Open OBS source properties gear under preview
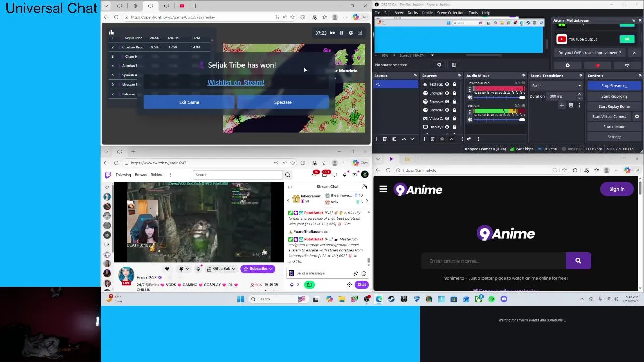The image size is (644, 362). click(439, 65)
